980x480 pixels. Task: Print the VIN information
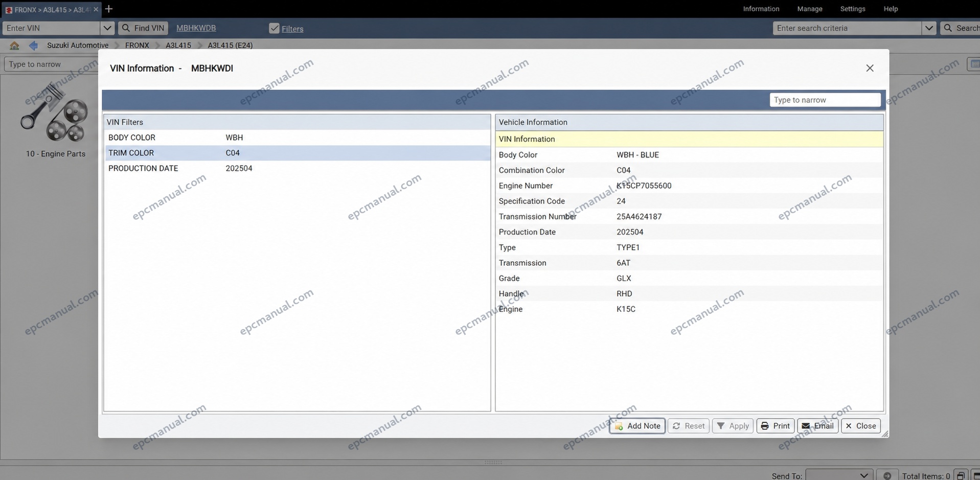[x=775, y=426]
